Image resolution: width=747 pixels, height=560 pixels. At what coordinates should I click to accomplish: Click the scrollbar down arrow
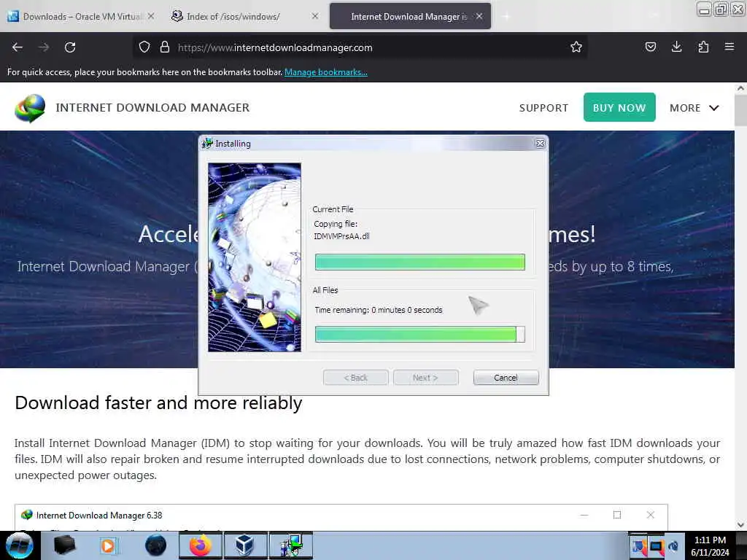(x=740, y=525)
